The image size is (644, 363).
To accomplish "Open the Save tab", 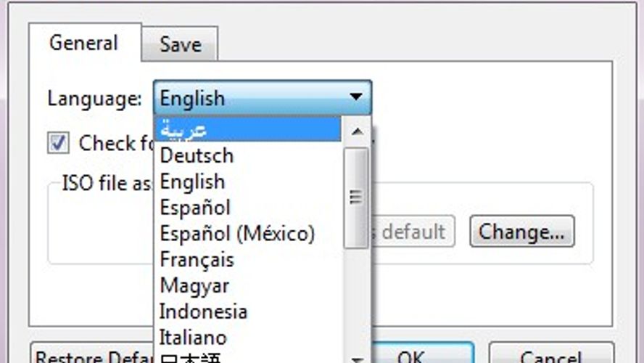I will [180, 44].
